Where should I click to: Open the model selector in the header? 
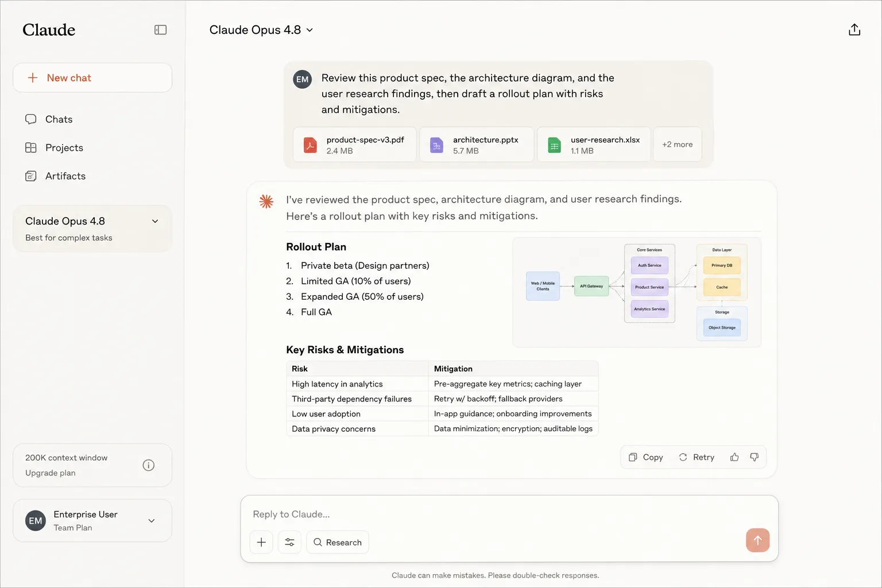[261, 30]
